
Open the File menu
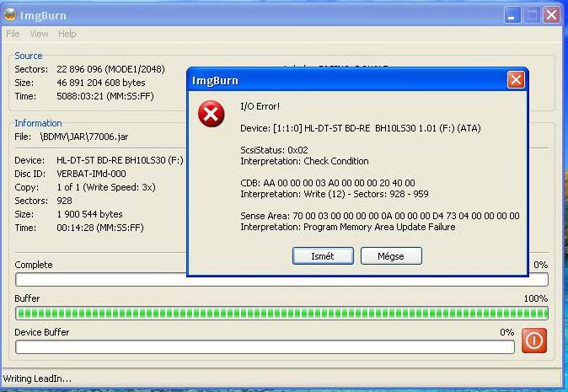13,34
